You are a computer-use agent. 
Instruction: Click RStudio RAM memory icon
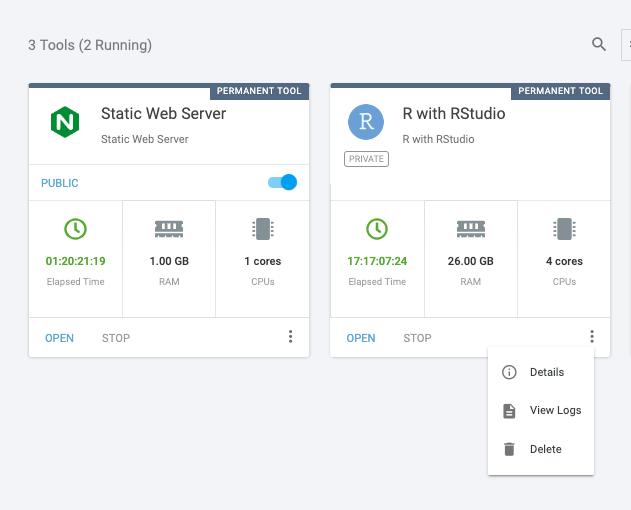pos(470,229)
